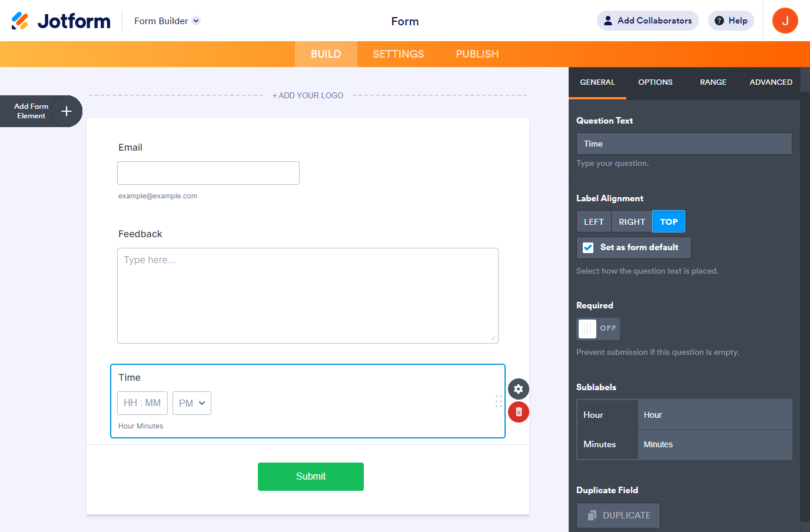Switch to the Publish tab
The width and height of the screenshot is (810, 532).
(x=477, y=54)
